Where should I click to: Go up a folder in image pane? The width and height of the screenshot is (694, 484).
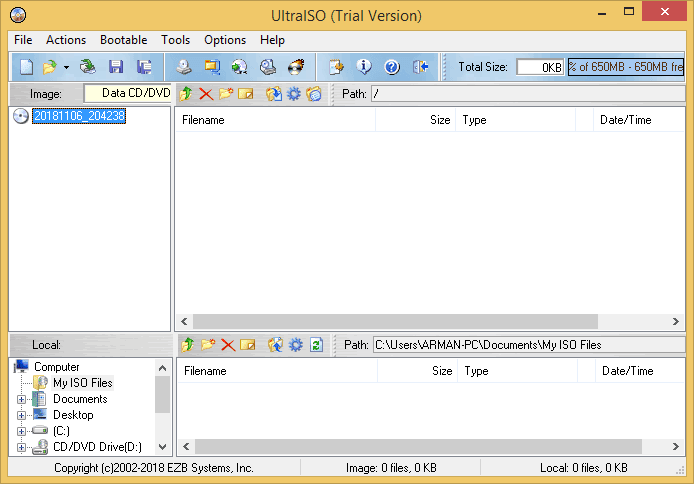tap(186, 94)
